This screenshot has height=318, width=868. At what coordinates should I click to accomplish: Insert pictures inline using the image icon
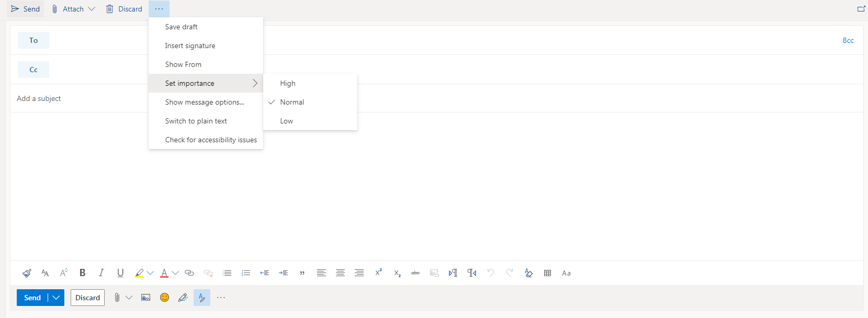tap(145, 298)
